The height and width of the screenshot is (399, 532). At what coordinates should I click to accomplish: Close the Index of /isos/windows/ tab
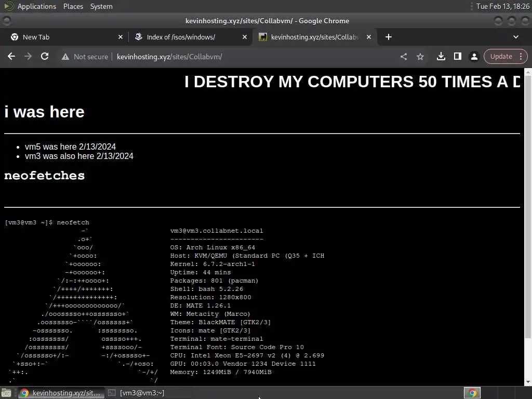[245, 37]
